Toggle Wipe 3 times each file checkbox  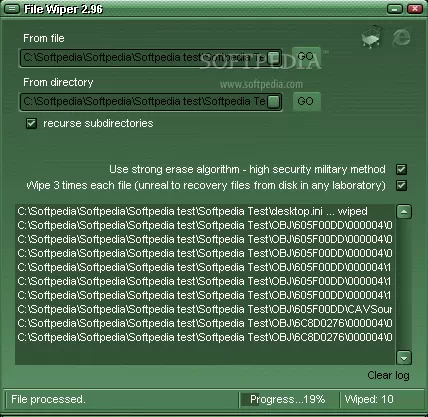[401, 185]
